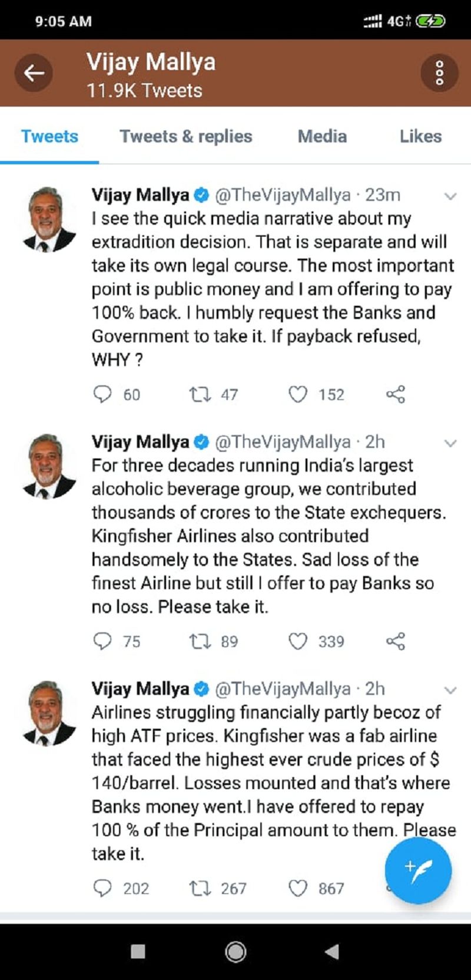471x980 pixels.
Task: Open the Likes tab
Action: pyautogui.click(x=420, y=136)
